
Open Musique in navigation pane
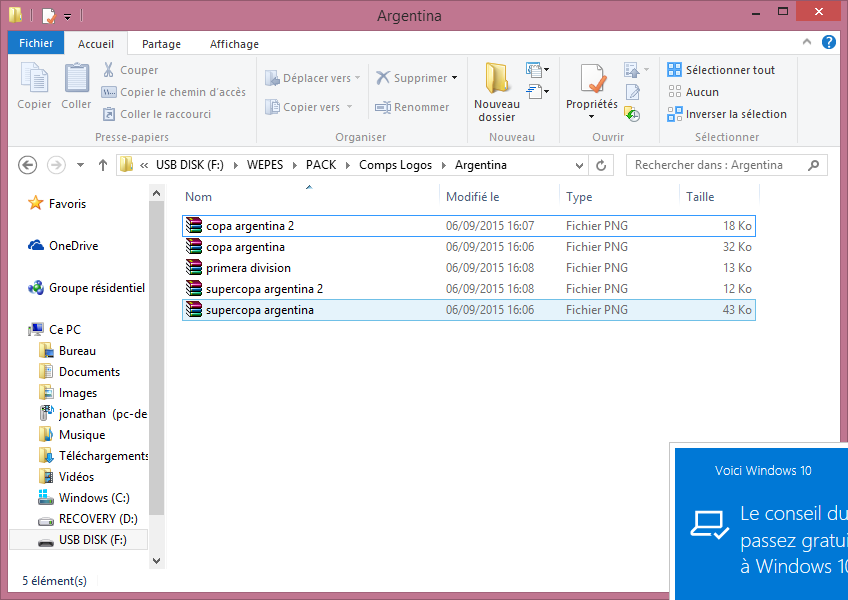pyautogui.click(x=72, y=434)
